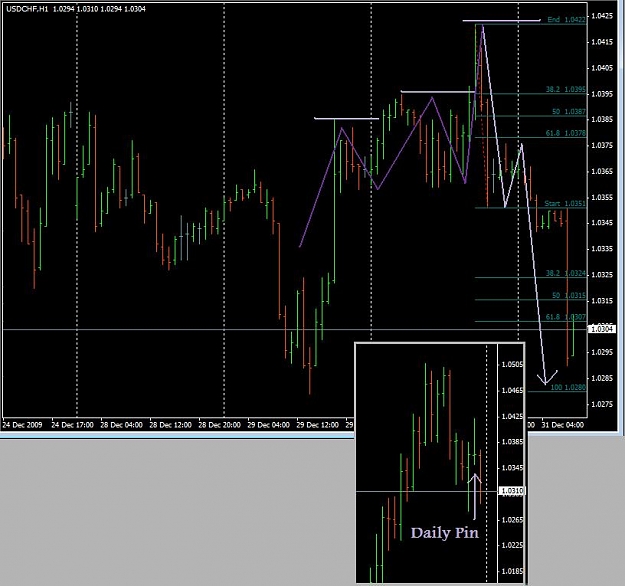Image resolution: width=625 pixels, height=586 pixels.
Task: Click 1.0465 on the daily inset price axis
Action: pyautogui.click(x=512, y=390)
